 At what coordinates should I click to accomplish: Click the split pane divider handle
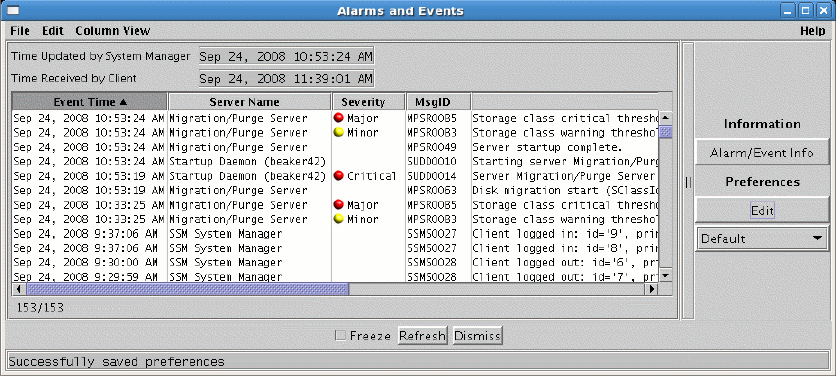[688, 182]
